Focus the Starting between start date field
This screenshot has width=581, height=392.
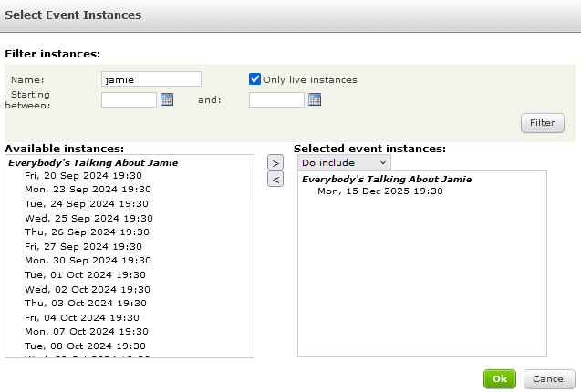129,99
